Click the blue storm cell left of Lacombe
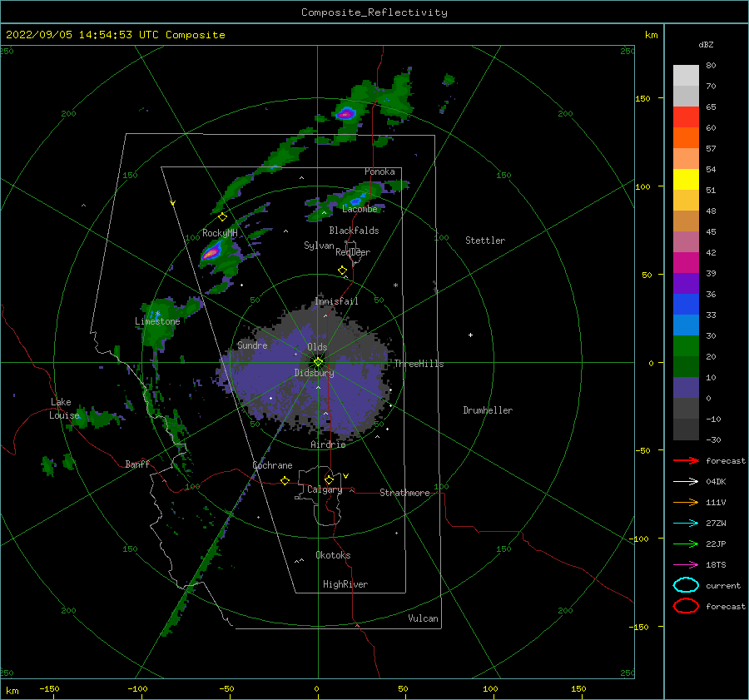Image resolution: width=749 pixels, height=700 pixels. click(357, 201)
